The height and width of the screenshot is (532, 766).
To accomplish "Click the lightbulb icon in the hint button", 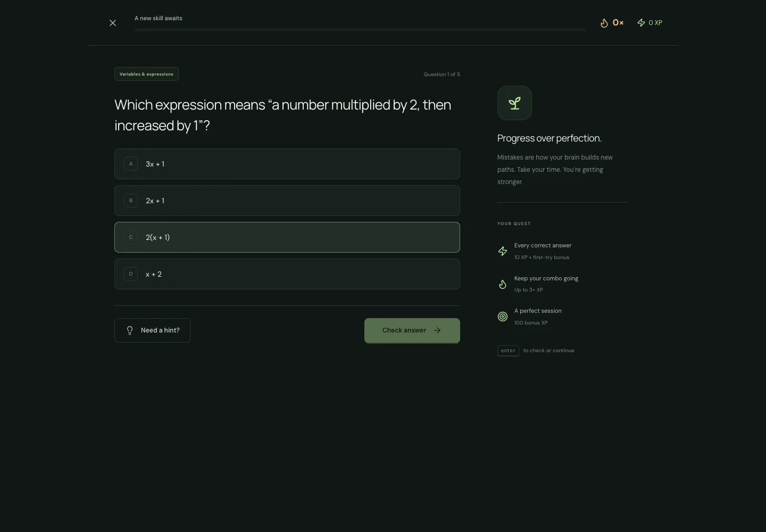I will [130, 330].
